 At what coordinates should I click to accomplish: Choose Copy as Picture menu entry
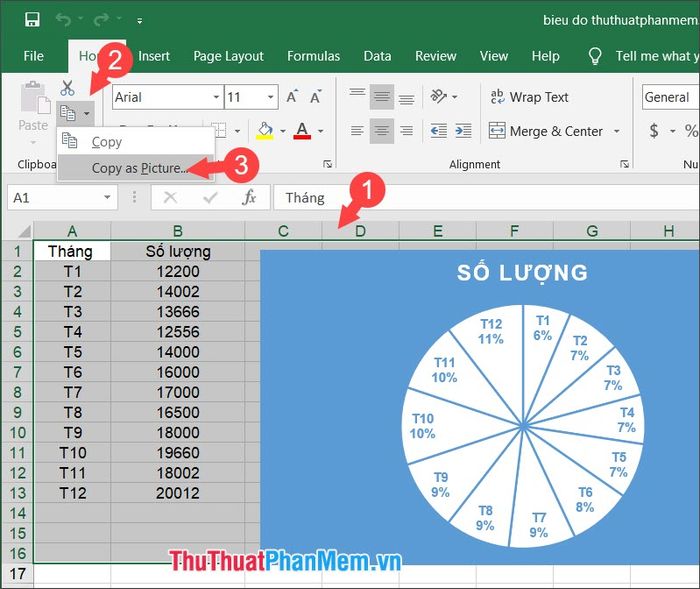coord(138,168)
